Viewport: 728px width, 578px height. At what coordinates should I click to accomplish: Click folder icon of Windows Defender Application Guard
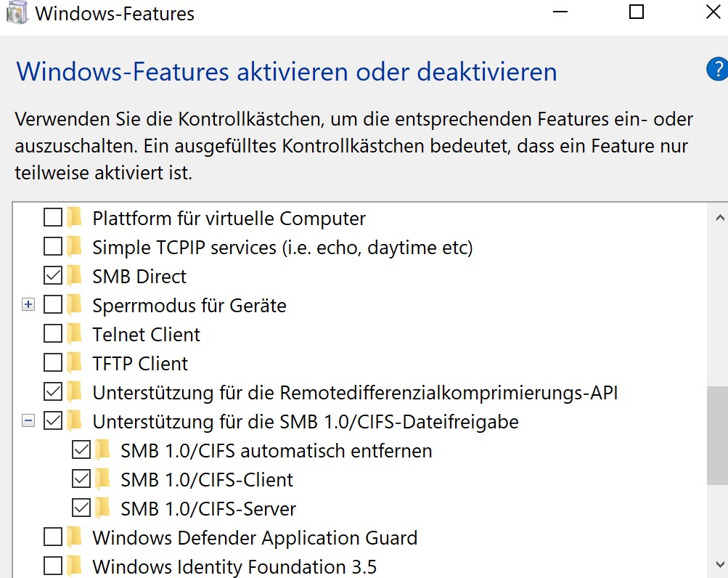click(74, 536)
